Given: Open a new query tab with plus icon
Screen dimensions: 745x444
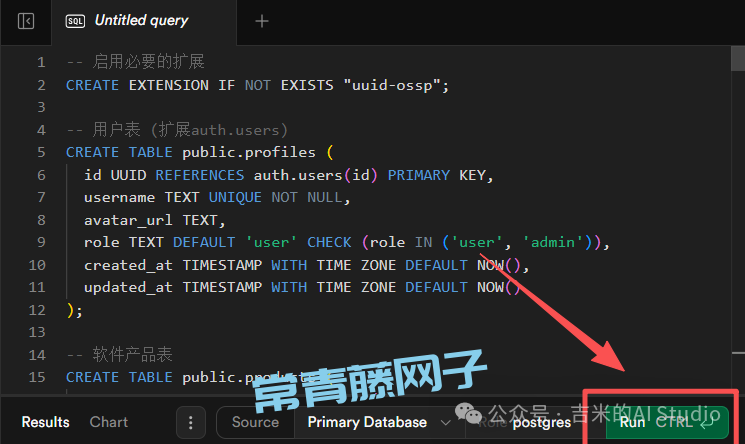Looking at the screenshot, I should [x=262, y=21].
